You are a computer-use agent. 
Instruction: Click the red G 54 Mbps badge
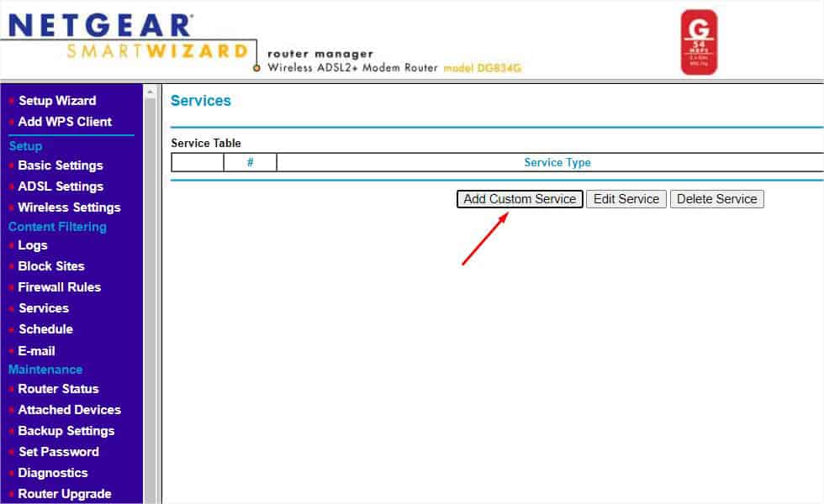pyautogui.click(x=699, y=42)
